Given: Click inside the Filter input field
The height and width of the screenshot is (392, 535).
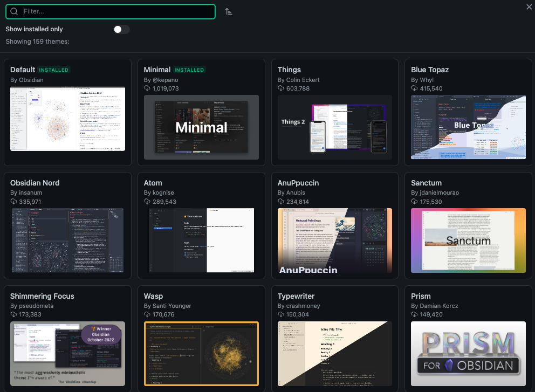Looking at the screenshot, I should pos(108,11).
